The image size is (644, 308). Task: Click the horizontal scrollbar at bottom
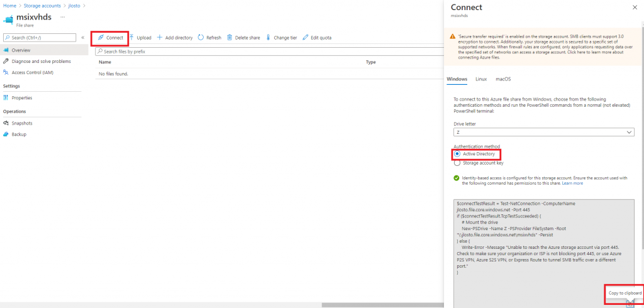[383, 305]
